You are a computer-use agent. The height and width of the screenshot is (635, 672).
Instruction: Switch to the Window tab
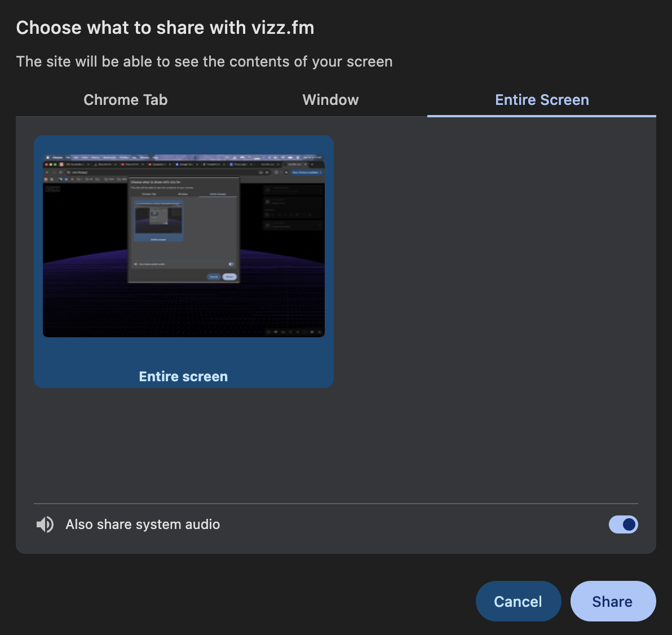(x=330, y=100)
